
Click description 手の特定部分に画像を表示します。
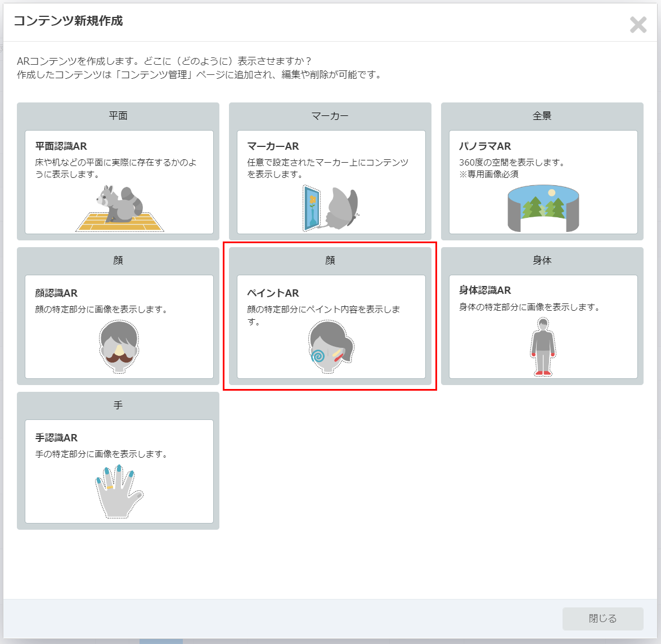coord(102,454)
